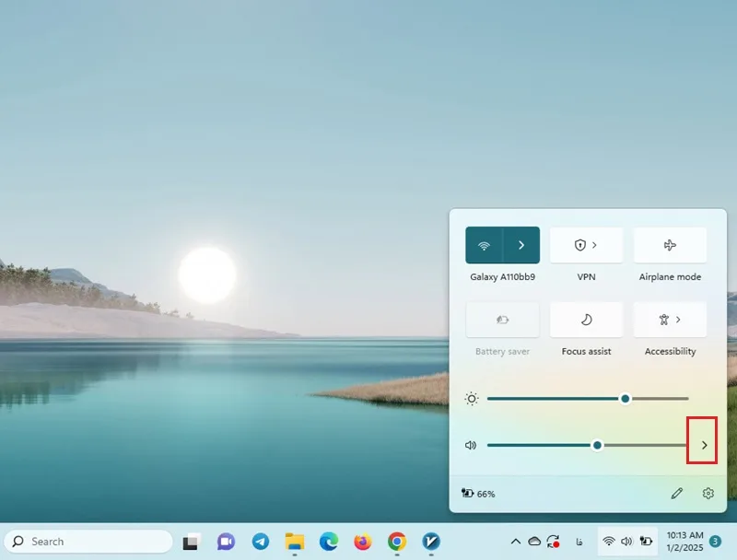Launch Teams Chat from taskbar

pos(226,542)
